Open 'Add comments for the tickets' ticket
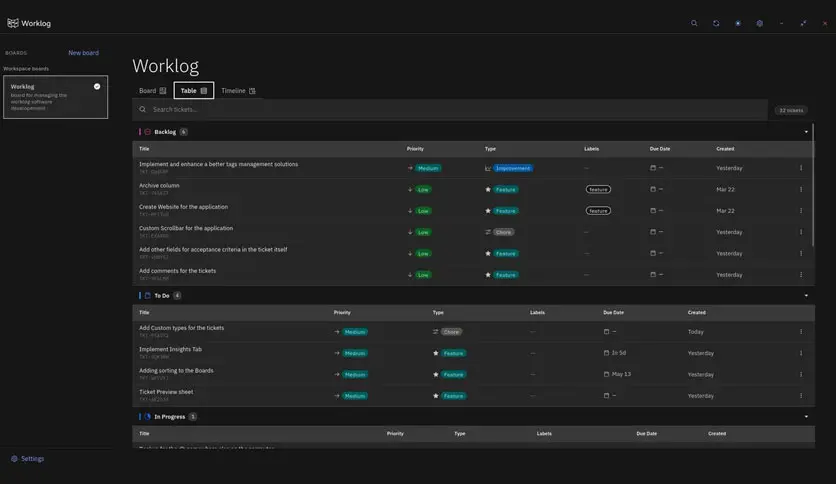 pos(178,271)
